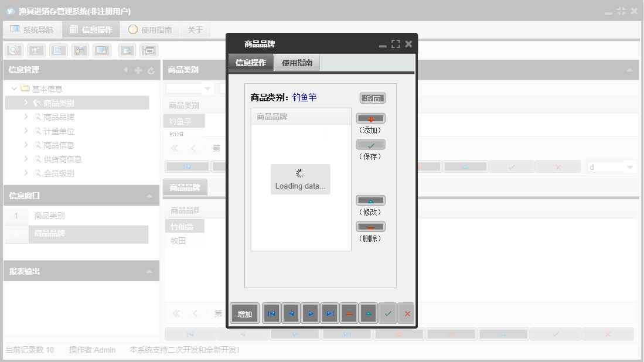Expand the 商品信息 tree node
The width and height of the screenshot is (644, 362).
coord(26,145)
